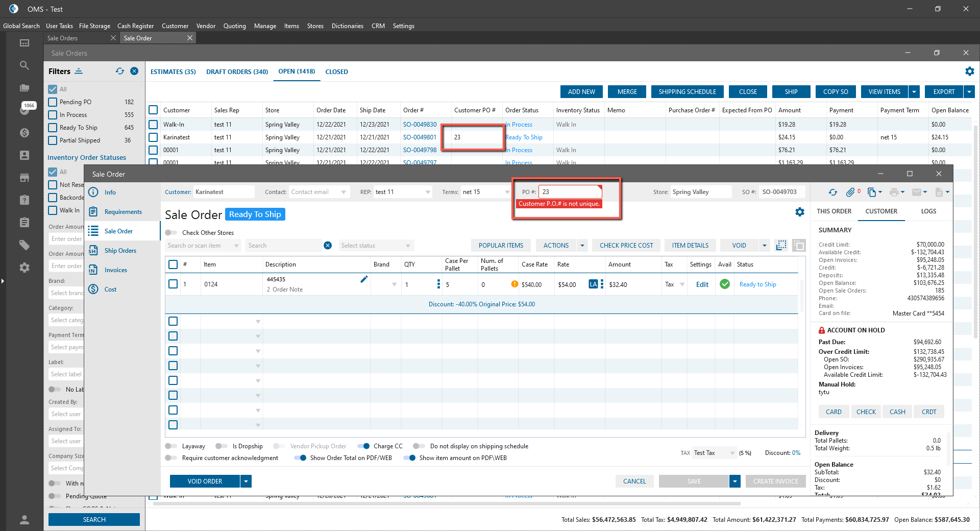Screen dimensions: 980x531
Task: Switch to the Logs tab
Action: pos(928,211)
